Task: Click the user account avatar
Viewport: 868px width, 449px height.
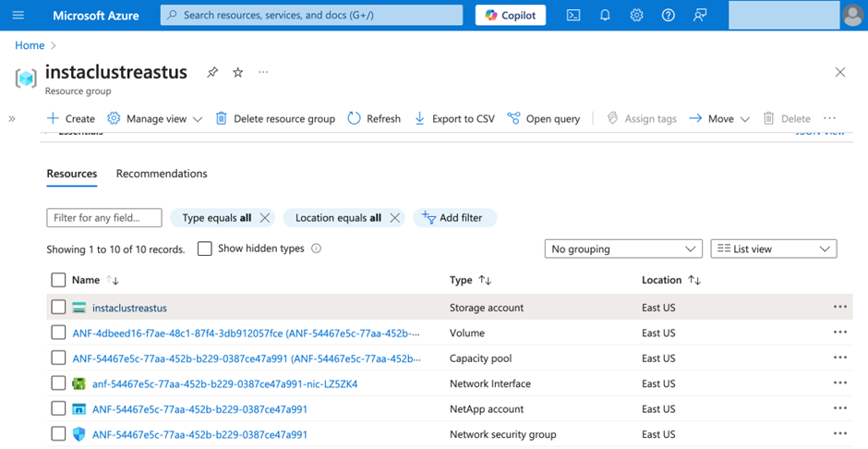Action: [x=852, y=15]
